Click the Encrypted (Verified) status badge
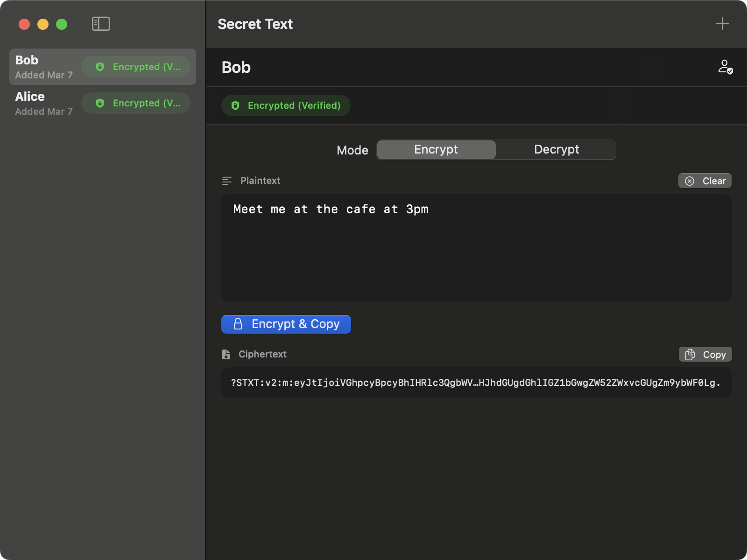The height and width of the screenshot is (560, 747). click(286, 105)
